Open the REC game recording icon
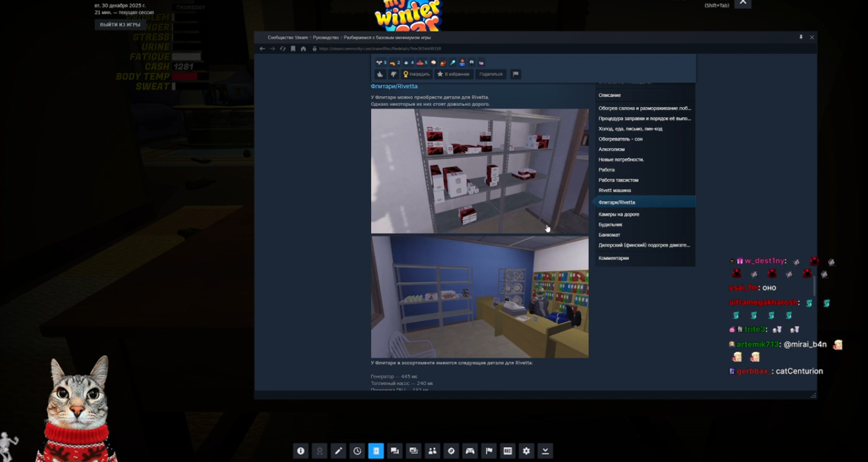 pyautogui.click(x=508, y=451)
